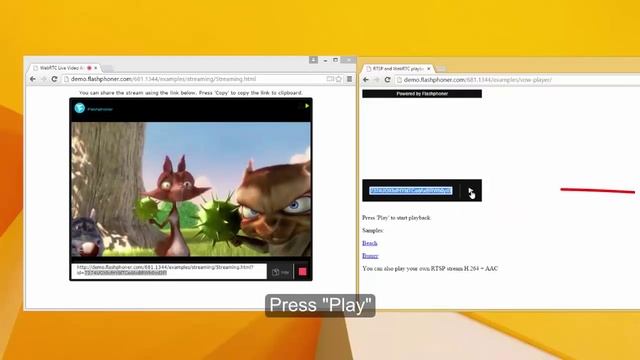Start playback with the player's Play button
Viewport: 640px width, 360px height.
[471, 191]
